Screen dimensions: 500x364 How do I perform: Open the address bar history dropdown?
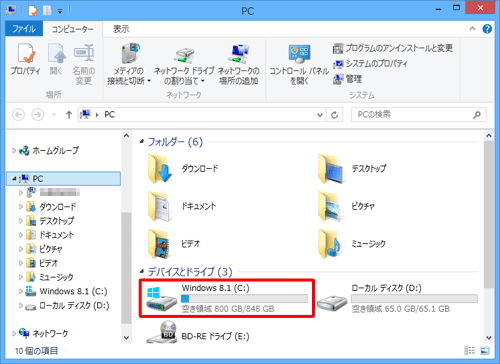[x=320, y=115]
